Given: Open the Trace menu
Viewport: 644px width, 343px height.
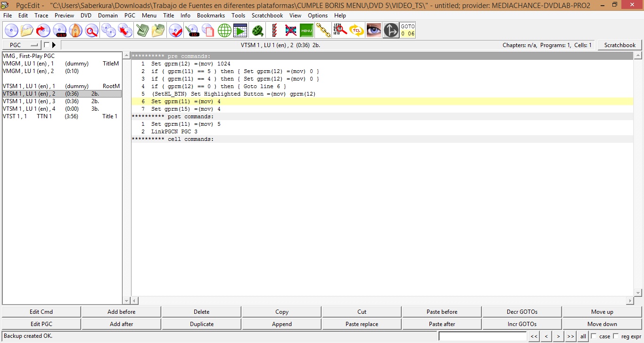Looking at the screenshot, I should [x=41, y=16].
